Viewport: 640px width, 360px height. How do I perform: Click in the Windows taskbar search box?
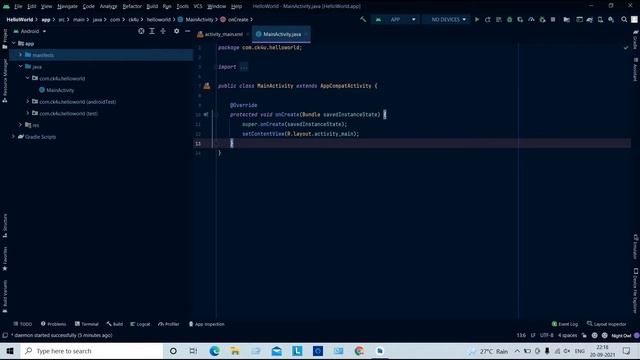click(91, 351)
